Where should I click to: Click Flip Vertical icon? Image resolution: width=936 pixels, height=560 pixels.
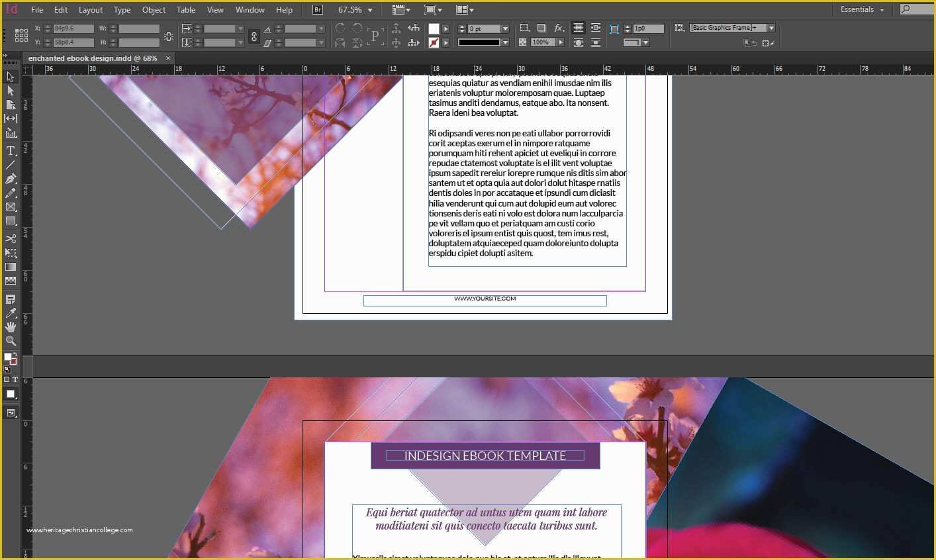pyautogui.click(x=357, y=42)
